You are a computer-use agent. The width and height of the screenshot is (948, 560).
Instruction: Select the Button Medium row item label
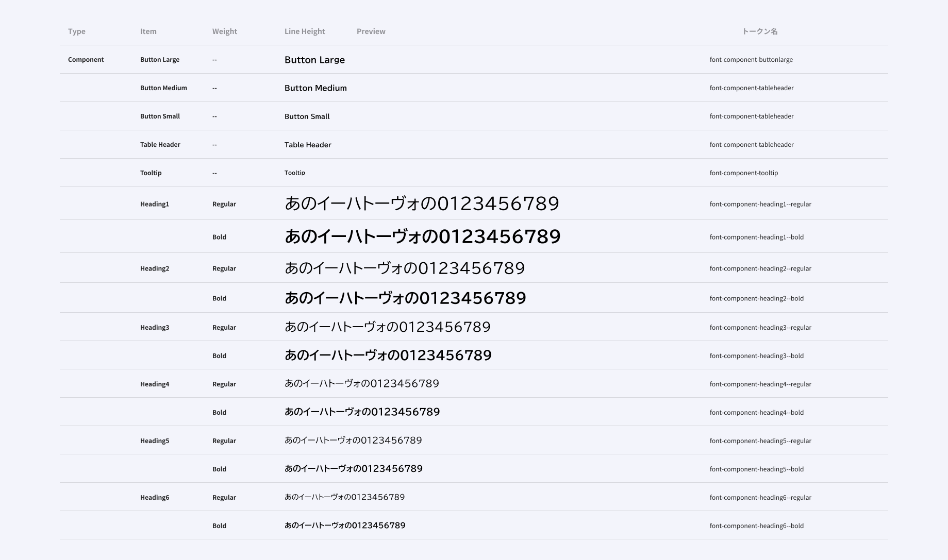pyautogui.click(x=163, y=88)
